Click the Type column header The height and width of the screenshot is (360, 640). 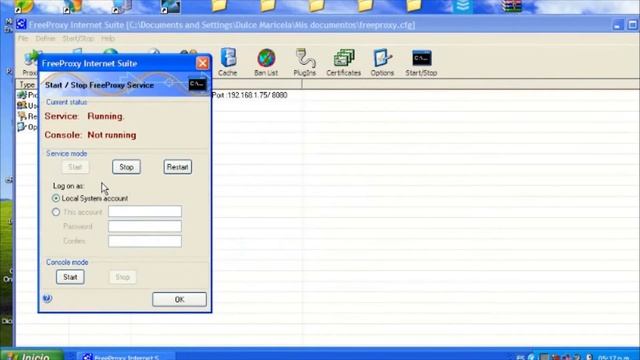[x=27, y=84]
